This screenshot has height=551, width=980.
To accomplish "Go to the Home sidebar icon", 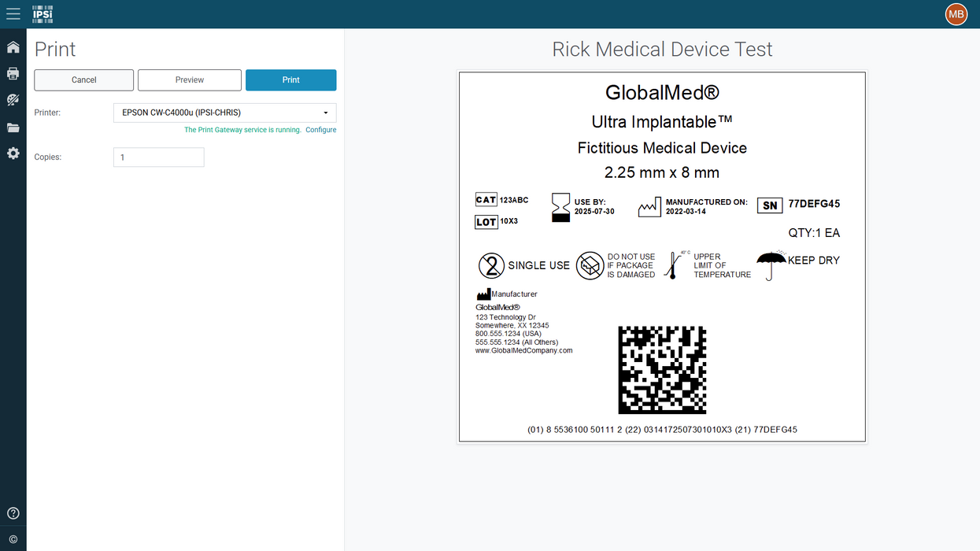I will [x=13, y=47].
